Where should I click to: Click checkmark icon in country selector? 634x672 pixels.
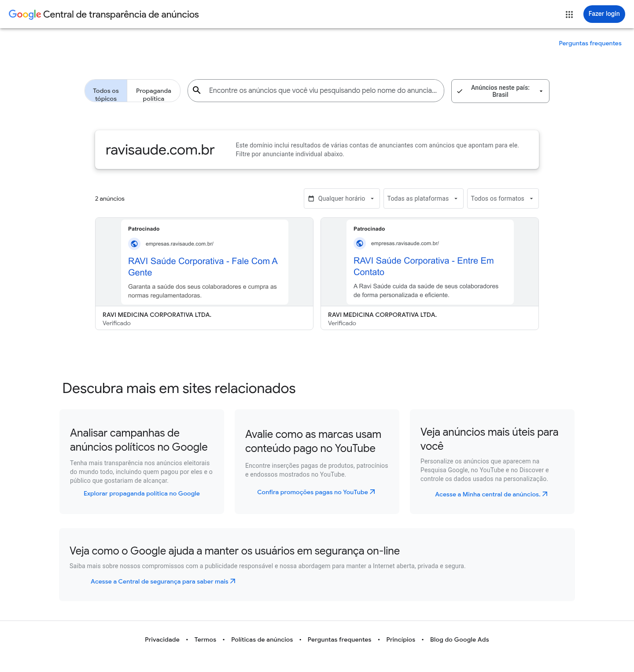click(460, 91)
